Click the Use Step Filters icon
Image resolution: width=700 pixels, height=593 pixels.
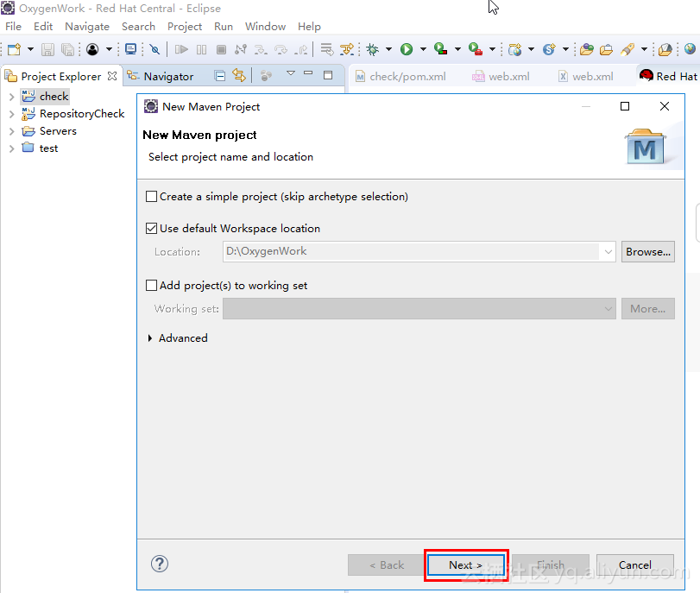[347, 49]
